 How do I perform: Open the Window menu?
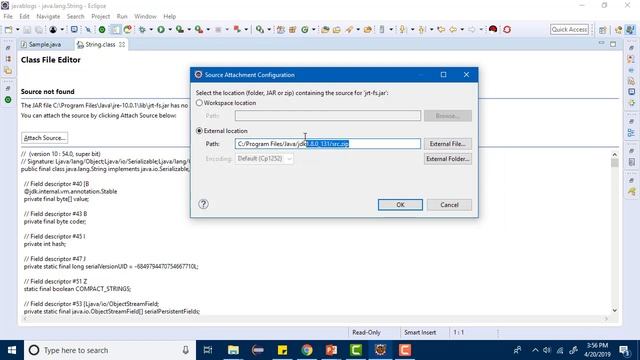pos(145,16)
